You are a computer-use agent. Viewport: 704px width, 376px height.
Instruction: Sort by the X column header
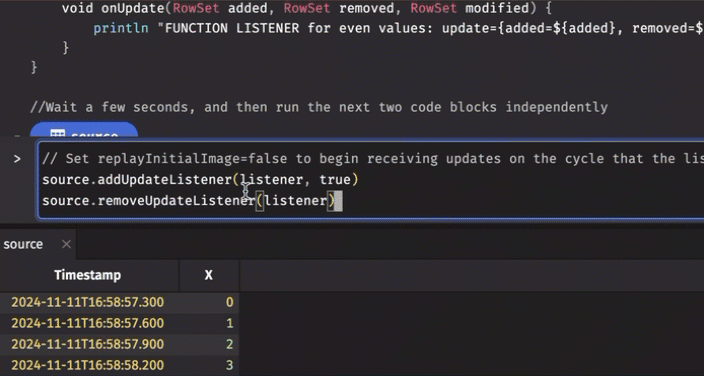209,275
